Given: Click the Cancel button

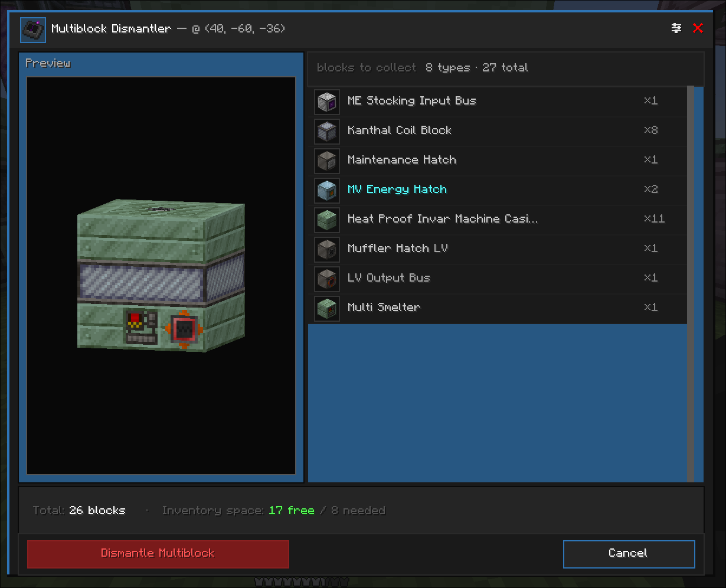Looking at the screenshot, I should [x=629, y=554].
